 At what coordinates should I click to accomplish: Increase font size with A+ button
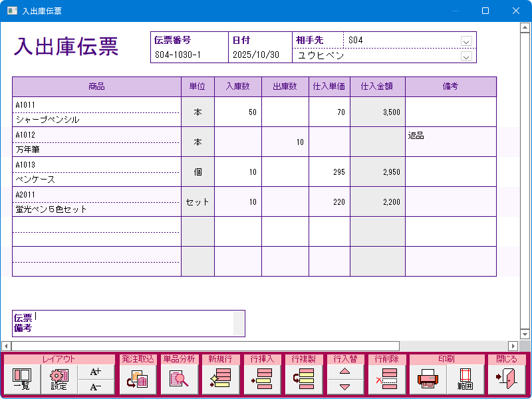point(96,372)
